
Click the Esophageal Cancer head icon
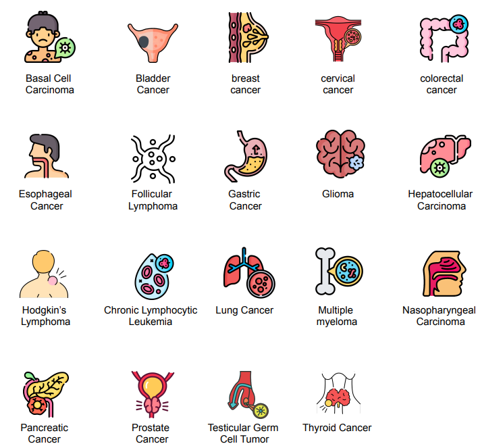[x=47, y=156]
